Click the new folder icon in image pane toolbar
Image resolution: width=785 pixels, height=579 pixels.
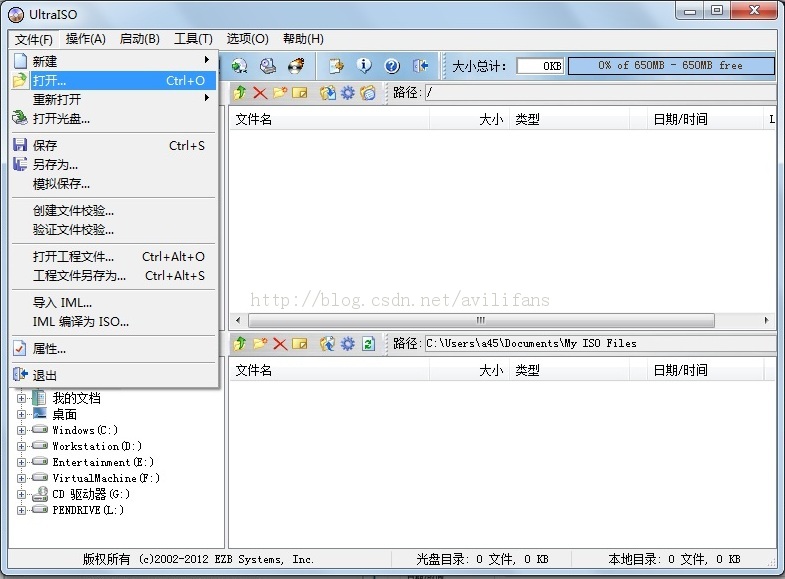click(x=280, y=93)
